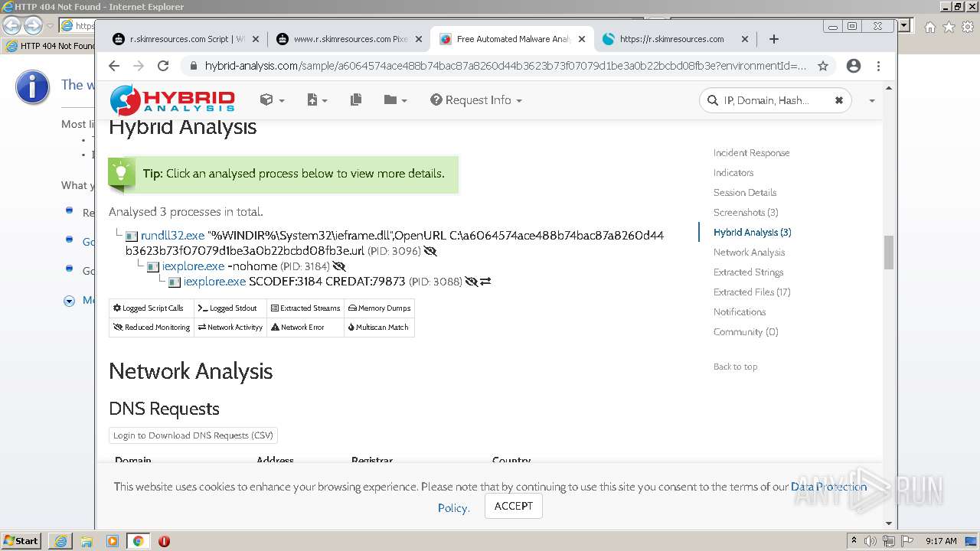Click the padlock icon in address bar
Image resolution: width=980 pixels, height=551 pixels.
click(194, 66)
